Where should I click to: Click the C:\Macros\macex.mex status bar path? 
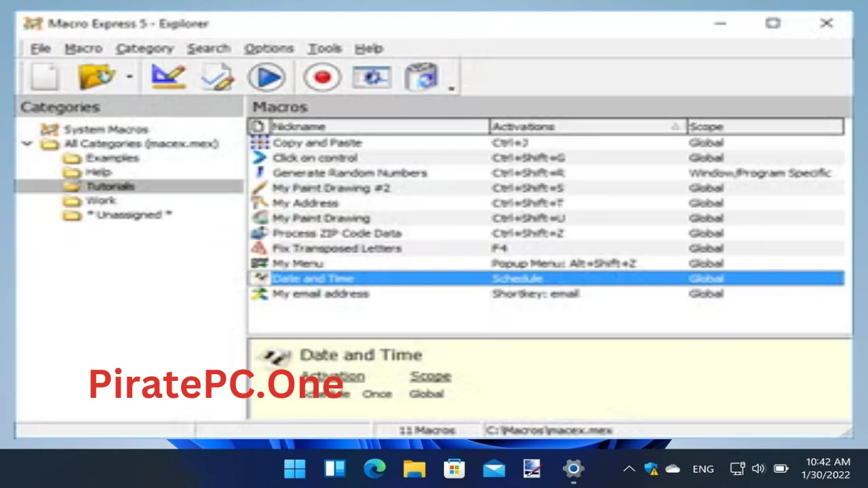tap(549, 430)
